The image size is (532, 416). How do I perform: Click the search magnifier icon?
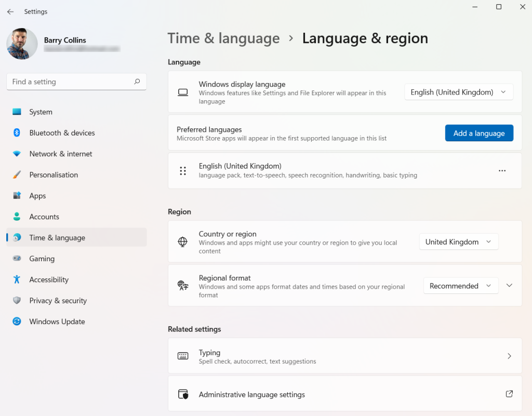[137, 82]
